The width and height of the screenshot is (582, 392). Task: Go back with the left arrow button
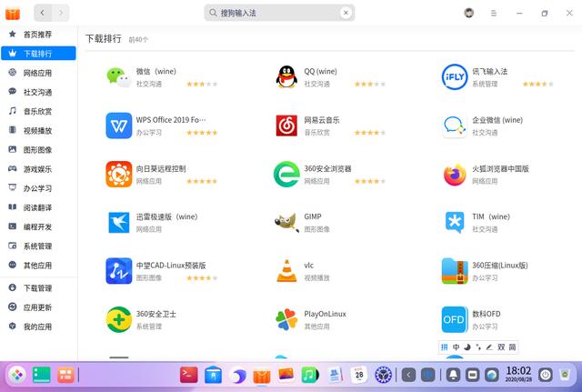pyautogui.click(x=43, y=13)
